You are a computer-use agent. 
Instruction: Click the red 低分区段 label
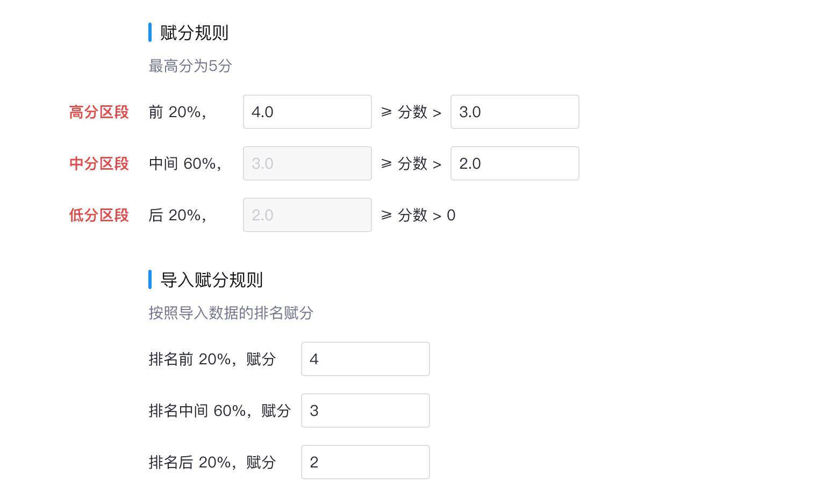[x=99, y=215]
